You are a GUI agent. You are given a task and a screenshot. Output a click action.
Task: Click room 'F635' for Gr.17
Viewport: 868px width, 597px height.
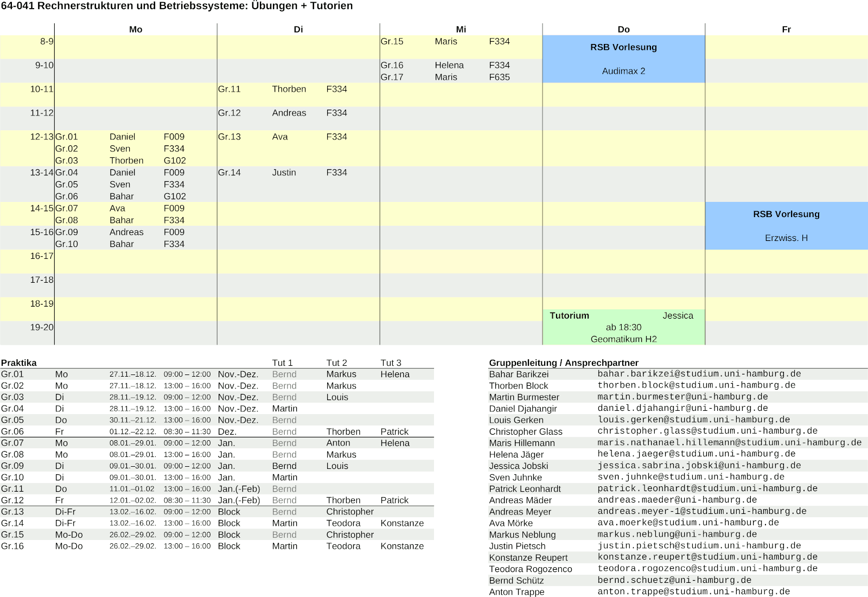pyautogui.click(x=500, y=77)
